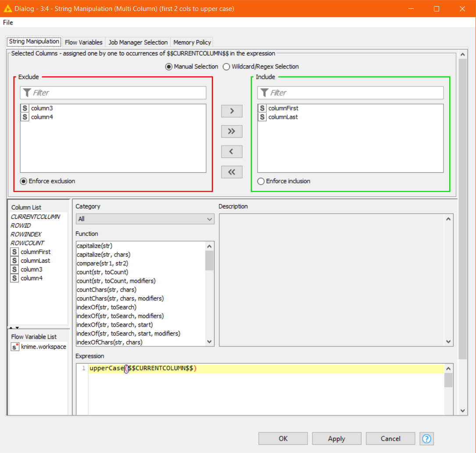The image size is (476, 453).
Task: Select the Enforce exclusion option
Action: point(24,181)
